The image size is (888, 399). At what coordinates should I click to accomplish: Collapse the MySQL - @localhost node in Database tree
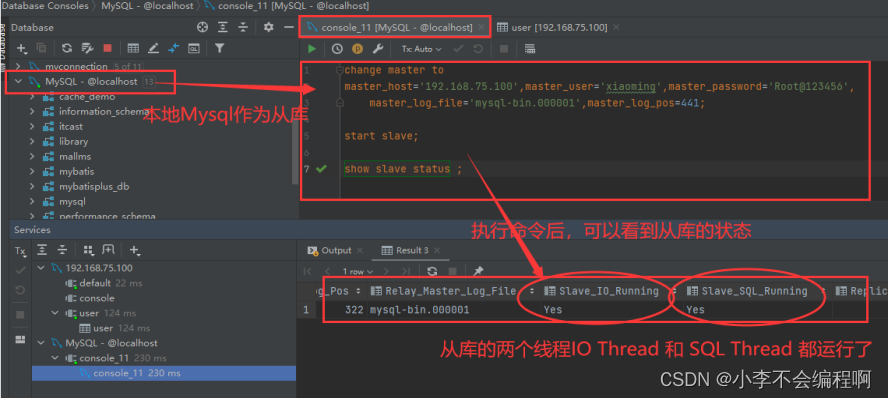point(19,81)
